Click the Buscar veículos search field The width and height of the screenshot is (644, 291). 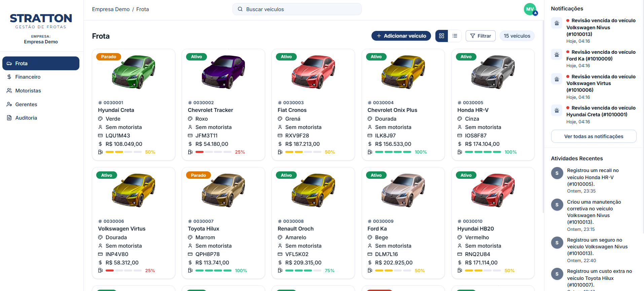(297, 9)
